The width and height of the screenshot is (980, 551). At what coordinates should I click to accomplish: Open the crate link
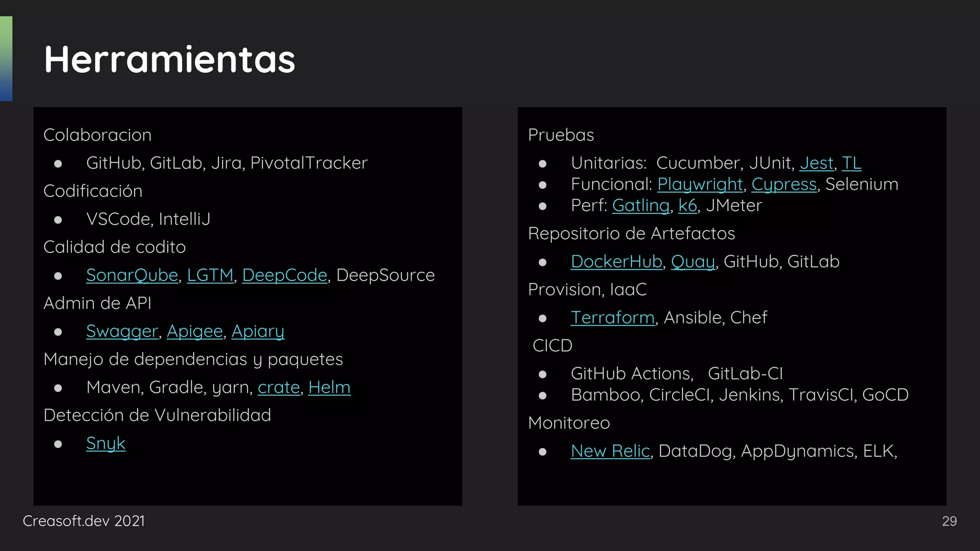coord(279,387)
